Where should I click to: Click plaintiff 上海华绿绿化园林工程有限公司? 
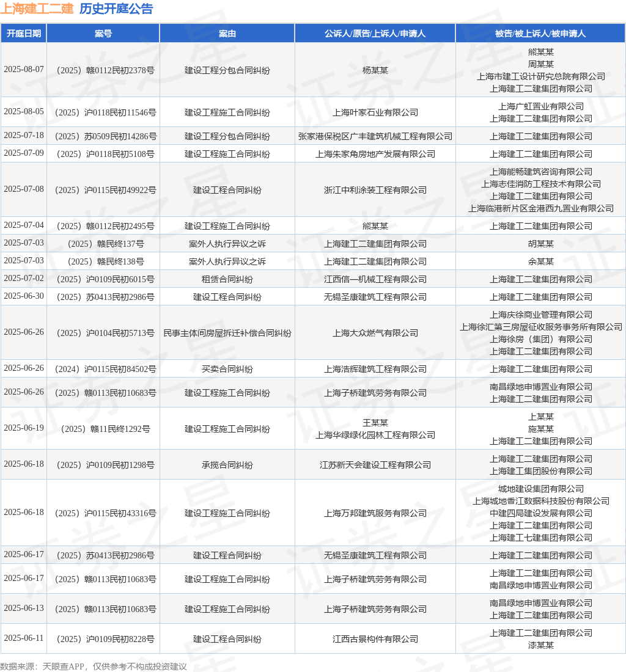[375, 435]
